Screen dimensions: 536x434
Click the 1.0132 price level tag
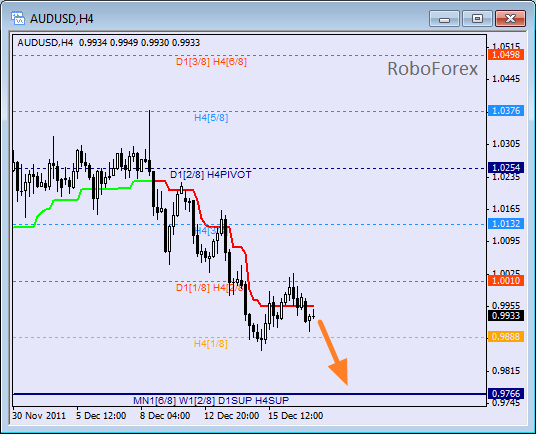[506, 224]
